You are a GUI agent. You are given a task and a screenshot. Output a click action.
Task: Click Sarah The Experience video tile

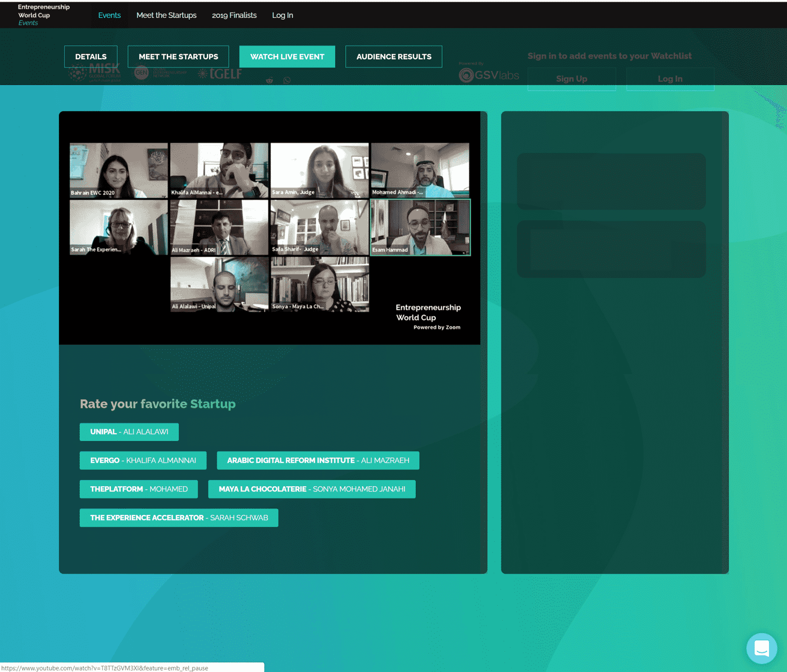tap(119, 228)
